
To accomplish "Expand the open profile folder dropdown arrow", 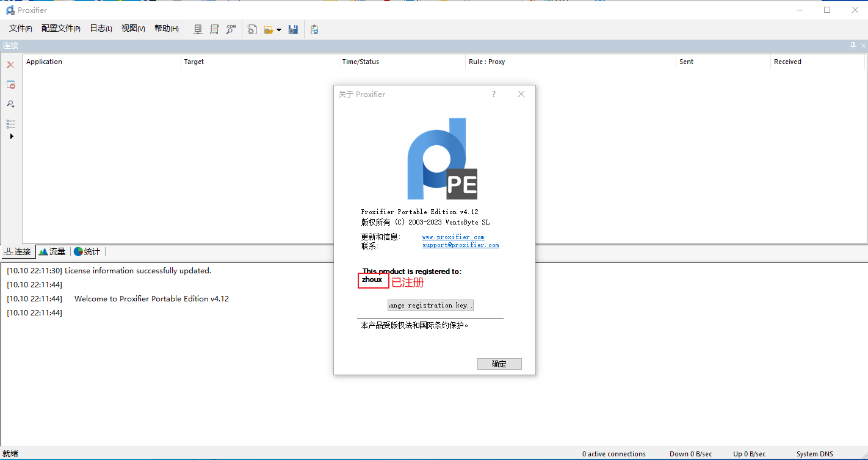I will click(279, 30).
